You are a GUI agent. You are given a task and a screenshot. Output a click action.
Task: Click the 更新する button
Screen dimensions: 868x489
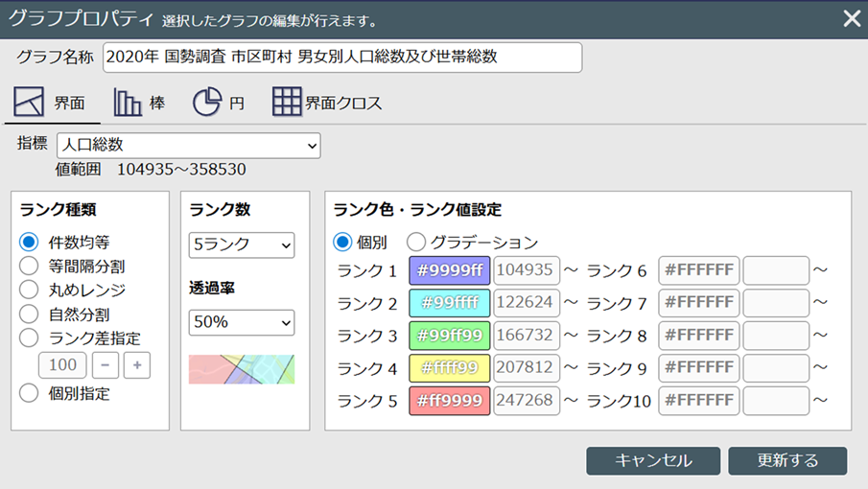point(787,460)
